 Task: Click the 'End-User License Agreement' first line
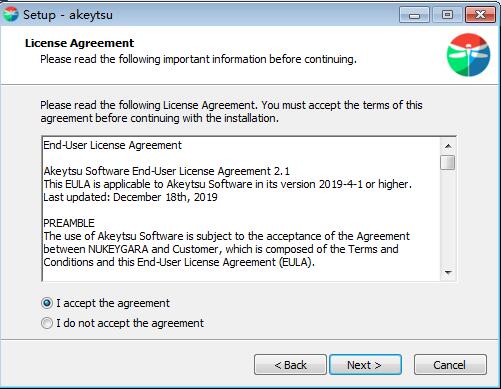click(x=113, y=145)
